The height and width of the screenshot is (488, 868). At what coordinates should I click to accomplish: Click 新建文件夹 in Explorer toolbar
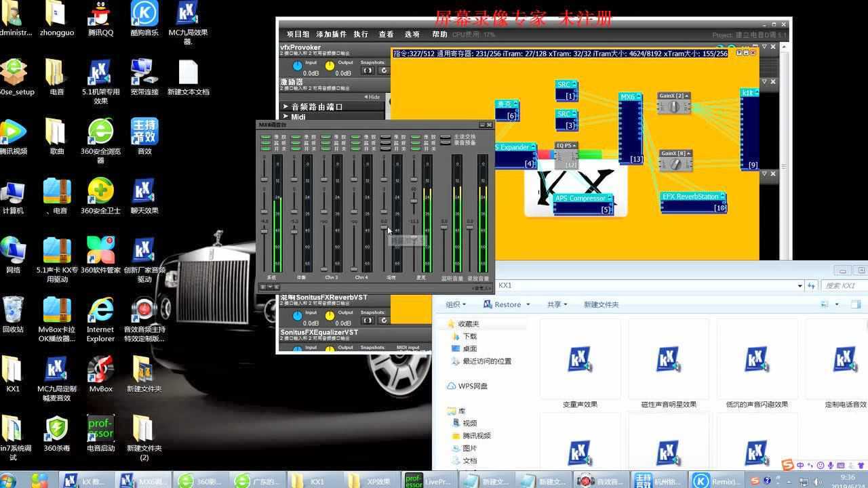[601, 305]
